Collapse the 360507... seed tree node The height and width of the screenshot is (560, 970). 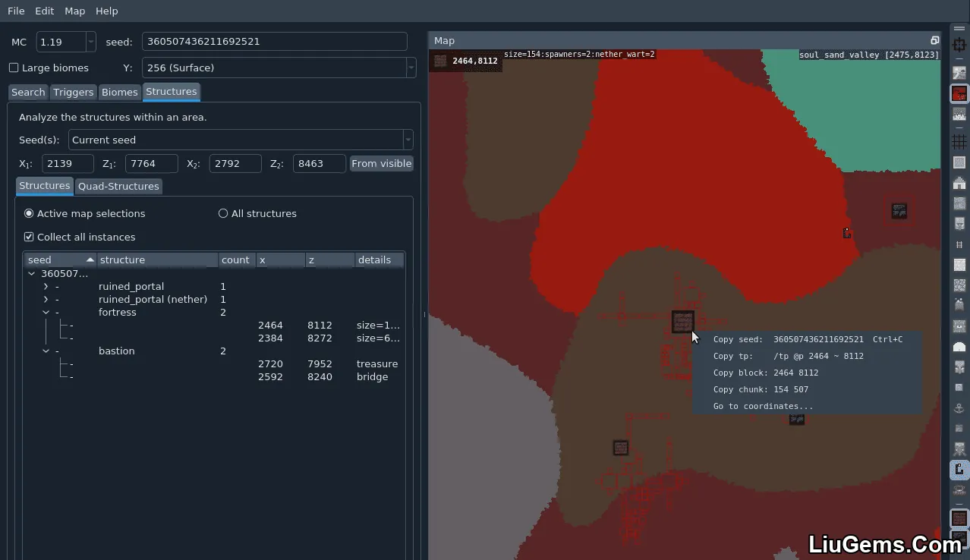(31, 273)
